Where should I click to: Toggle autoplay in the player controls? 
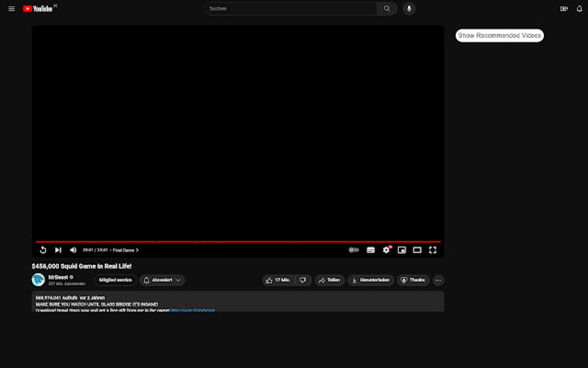click(352, 250)
